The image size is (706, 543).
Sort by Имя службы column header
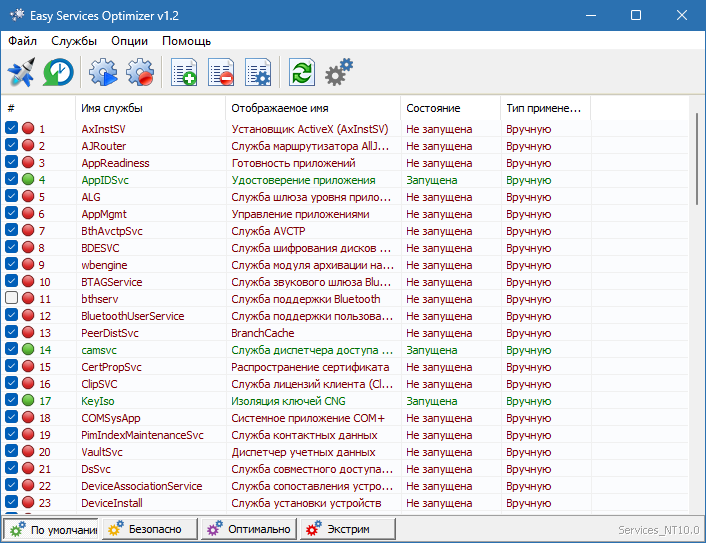pyautogui.click(x=150, y=108)
